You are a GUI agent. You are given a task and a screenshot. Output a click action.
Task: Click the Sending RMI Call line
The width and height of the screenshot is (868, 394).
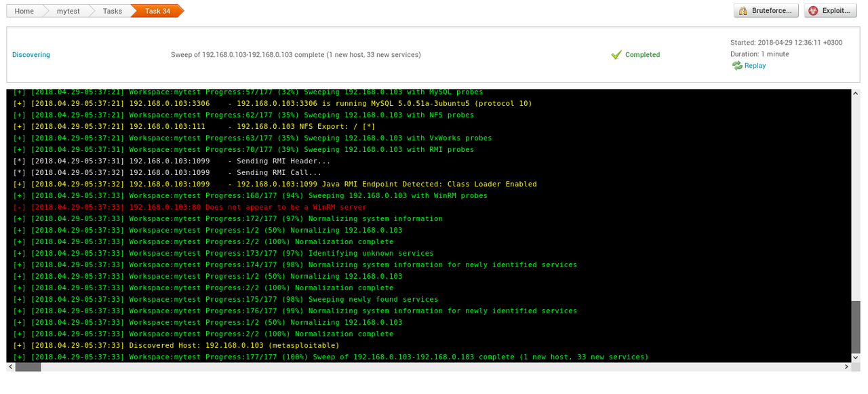pyautogui.click(x=167, y=173)
